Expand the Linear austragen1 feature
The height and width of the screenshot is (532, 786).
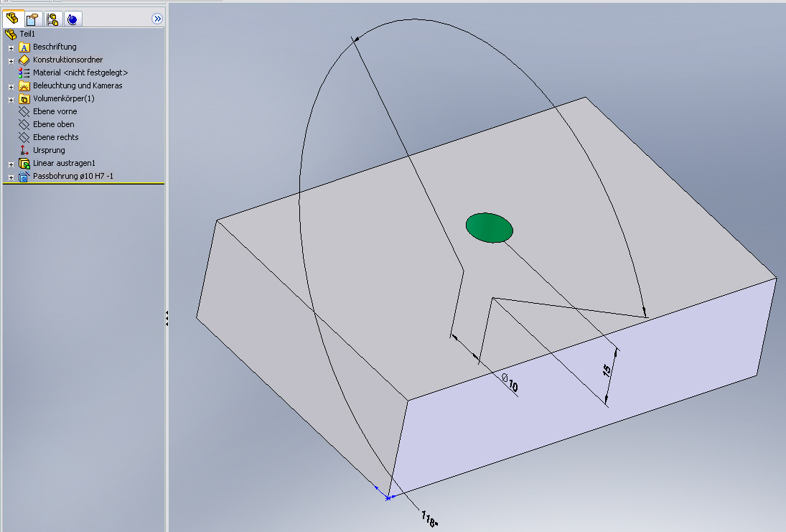(11, 164)
